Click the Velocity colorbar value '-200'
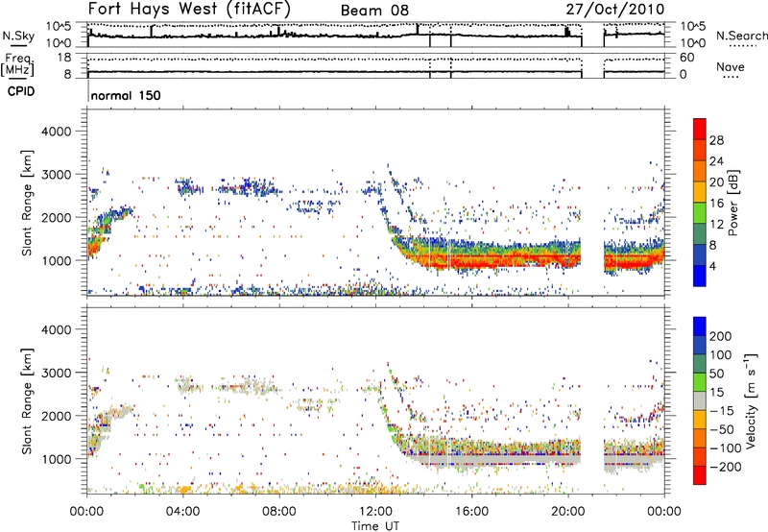 [725, 467]
